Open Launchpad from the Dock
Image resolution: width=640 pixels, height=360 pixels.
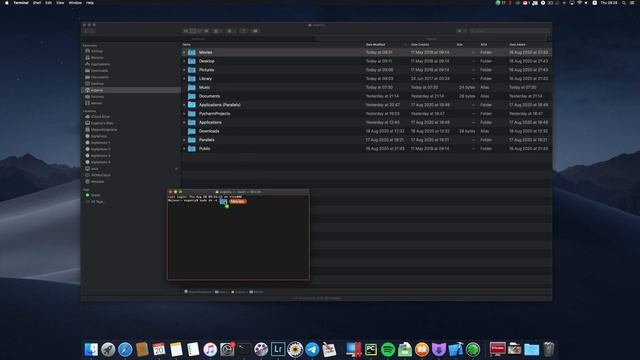[x=108, y=349]
